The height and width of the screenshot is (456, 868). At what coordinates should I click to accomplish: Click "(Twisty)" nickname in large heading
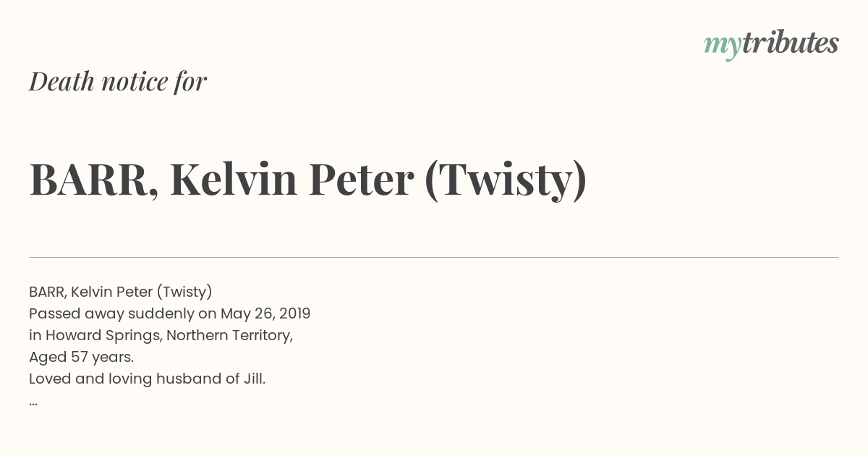pos(506,181)
